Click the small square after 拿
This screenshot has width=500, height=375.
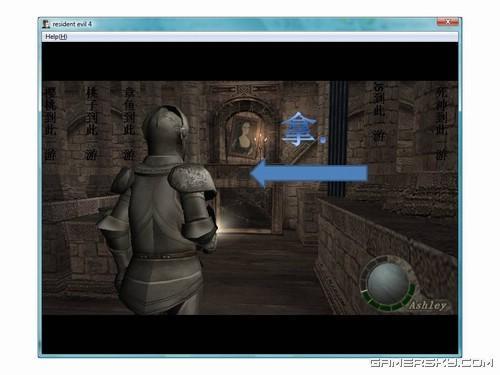coord(323,140)
